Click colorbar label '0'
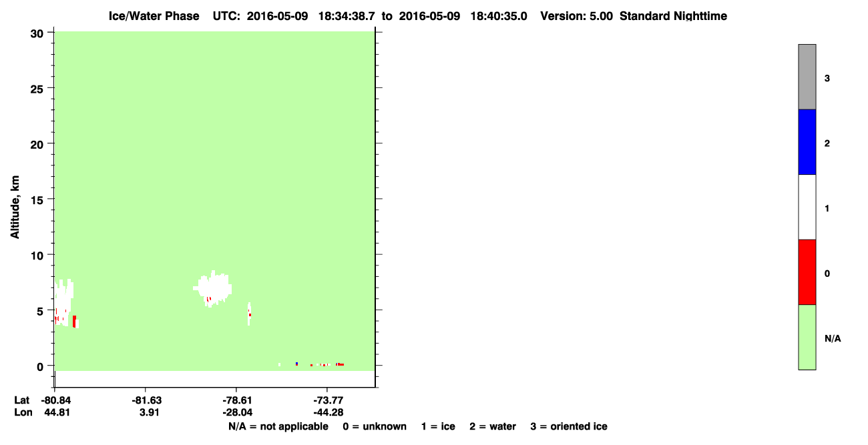868x445 pixels. [x=827, y=273]
